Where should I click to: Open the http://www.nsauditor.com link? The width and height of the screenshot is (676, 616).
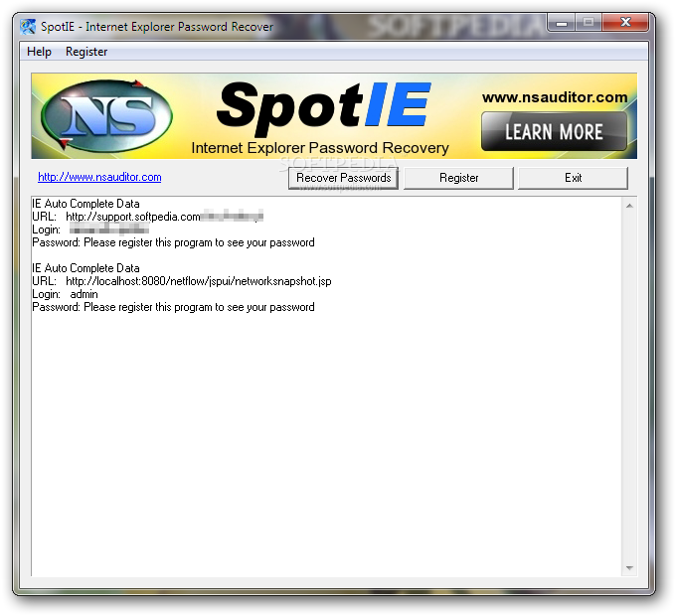click(99, 177)
